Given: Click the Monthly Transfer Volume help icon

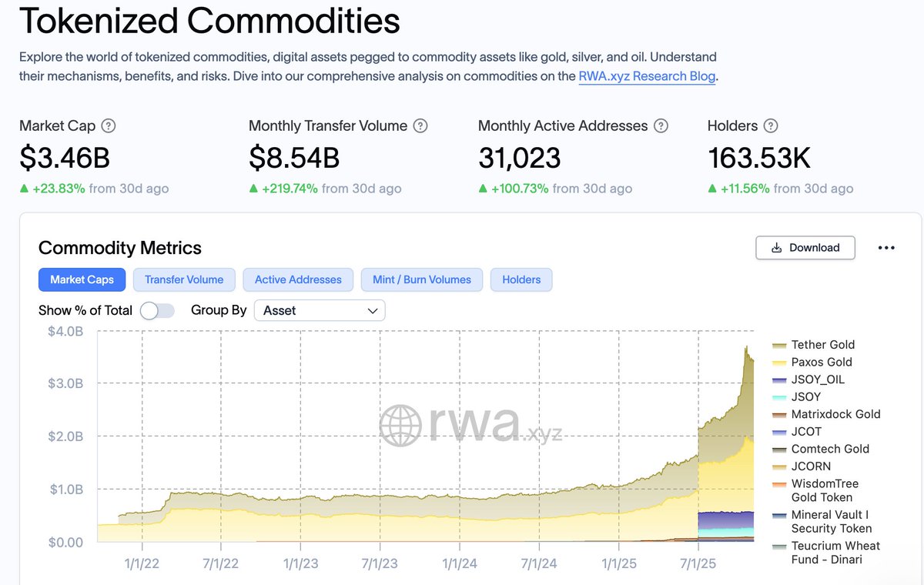Looking at the screenshot, I should [x=420, y=125].
